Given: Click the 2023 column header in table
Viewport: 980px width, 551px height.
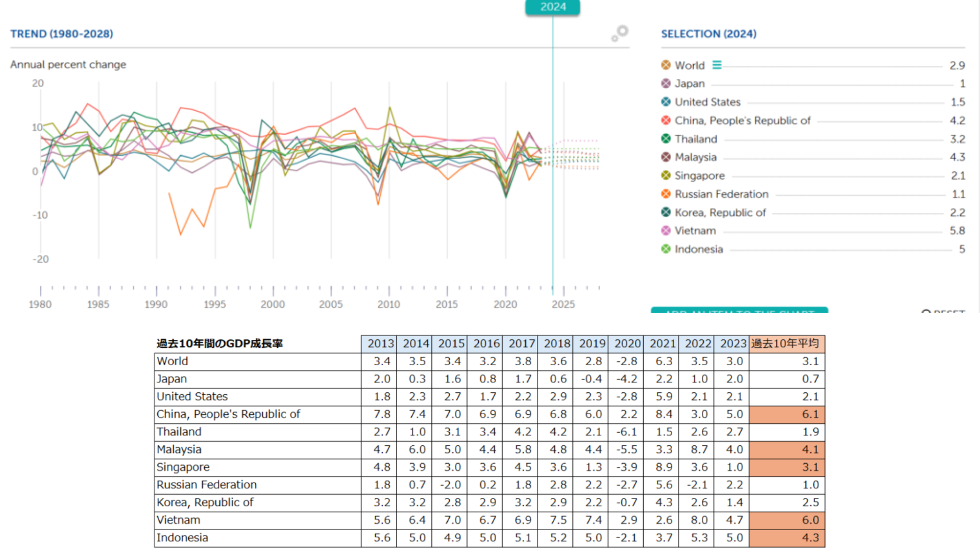Looking at the screenshot, I should 733,343.
